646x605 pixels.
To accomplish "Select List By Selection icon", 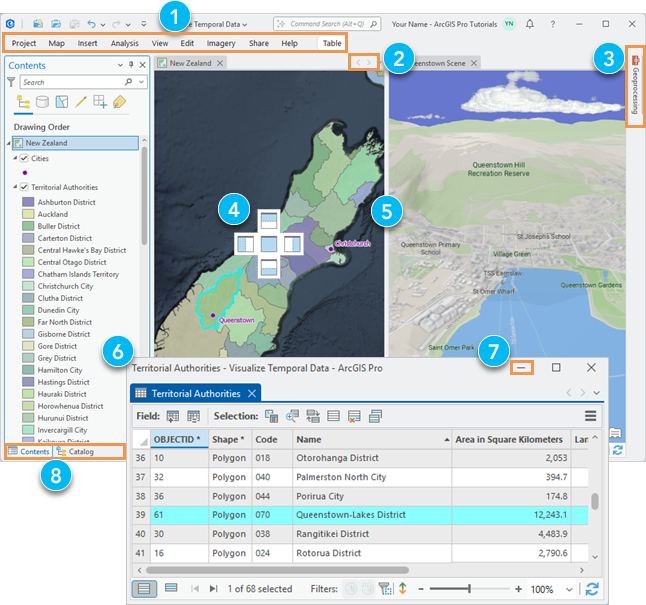I will [62, 102].
